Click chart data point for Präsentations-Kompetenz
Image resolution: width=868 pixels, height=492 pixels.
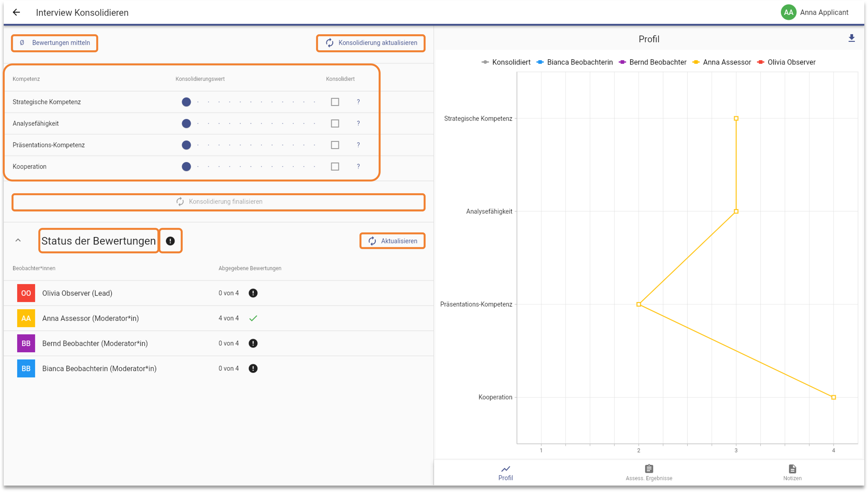pos(639,304)
